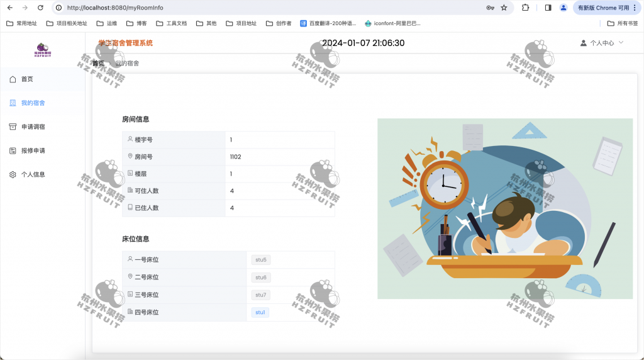Click the stu5 bed tag
The height and width of the screenshot is (360, 644).
tap(261, 260)
